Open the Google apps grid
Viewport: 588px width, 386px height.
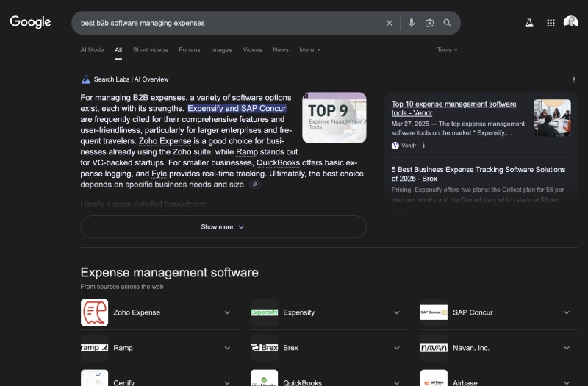point(551,23)
